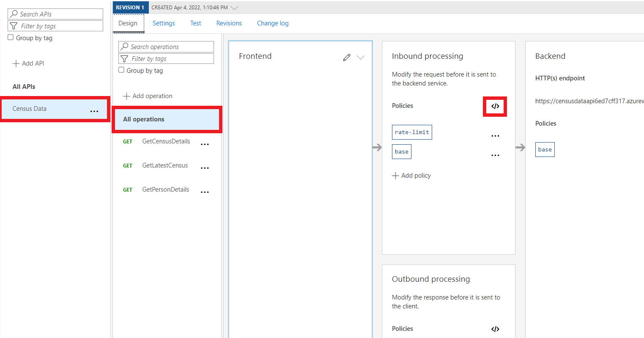This screenshot has height=338, width=644.
Task: Enable Group by tag for APIs
Action: 11,37
